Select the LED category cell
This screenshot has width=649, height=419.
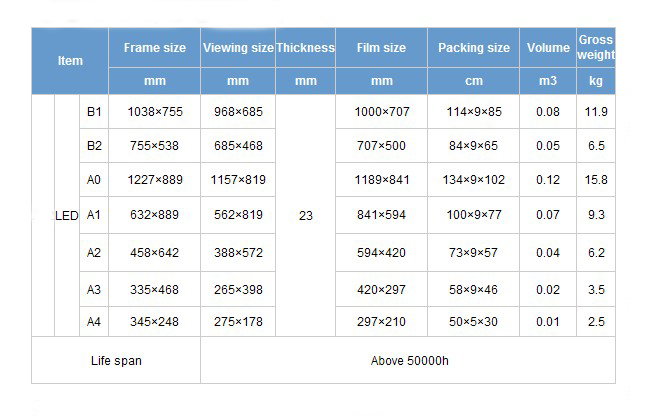coord(67,215)
